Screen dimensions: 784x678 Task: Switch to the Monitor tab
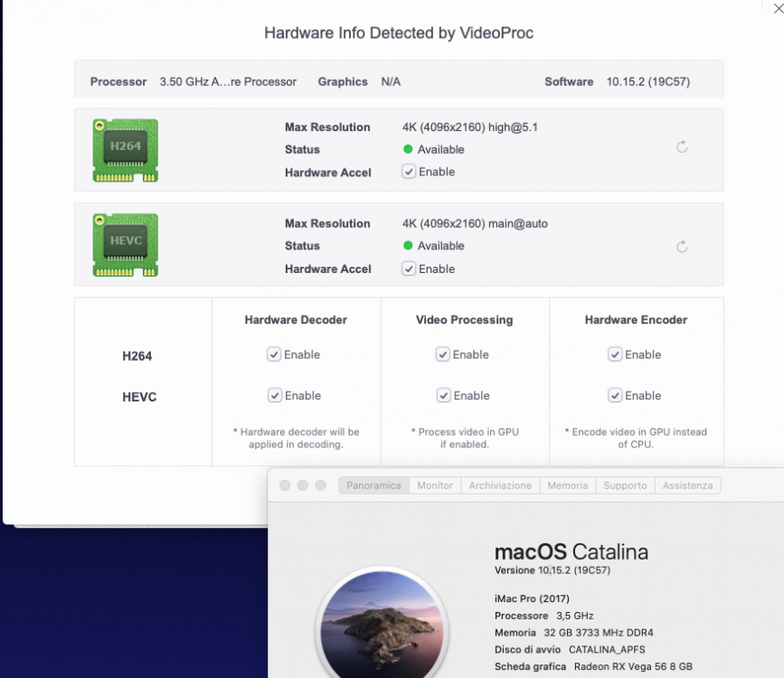[435, 485]
